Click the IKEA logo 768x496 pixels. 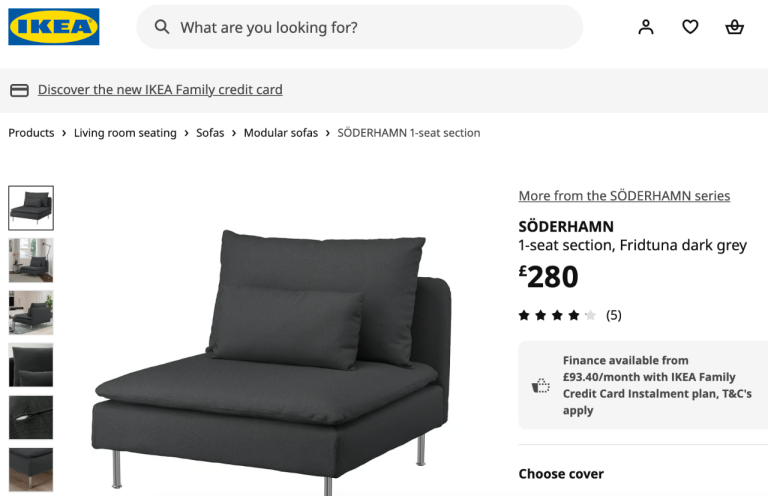coord(54,27)
